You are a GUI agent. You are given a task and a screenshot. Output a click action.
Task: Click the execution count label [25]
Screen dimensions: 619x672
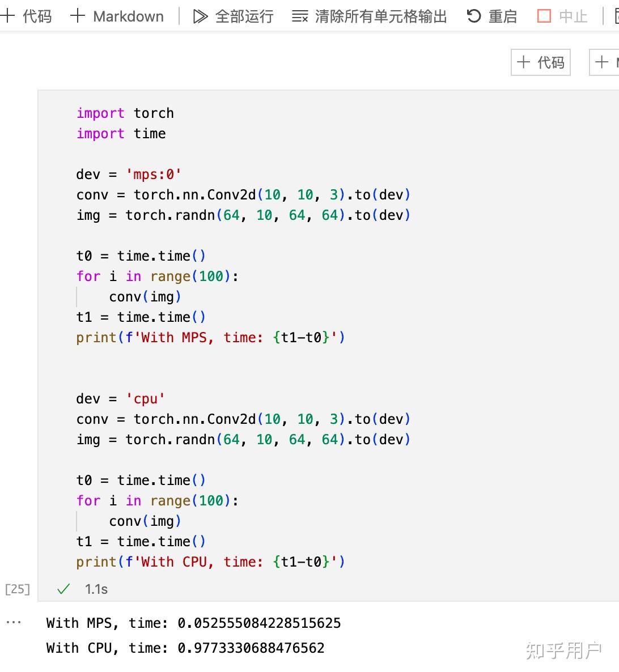pos(17,589)
